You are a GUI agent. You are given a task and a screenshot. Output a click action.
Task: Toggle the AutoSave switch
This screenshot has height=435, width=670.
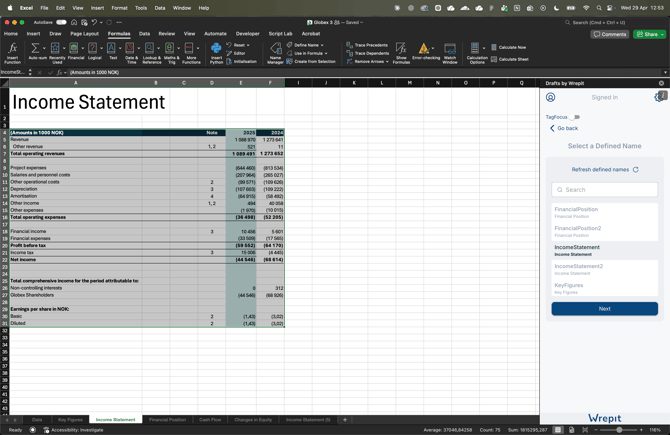point(61,22)
